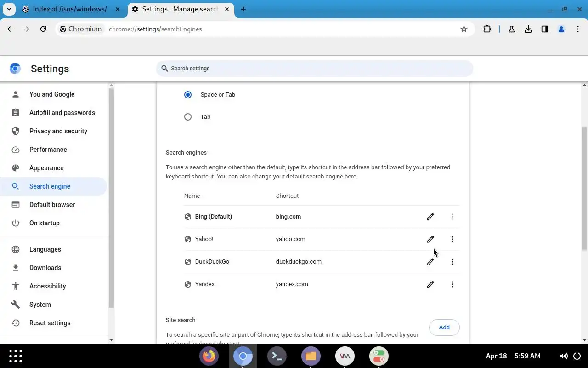Open the volume control in system tray
Screen dimensions: 588x368
[x=564, y=356]
